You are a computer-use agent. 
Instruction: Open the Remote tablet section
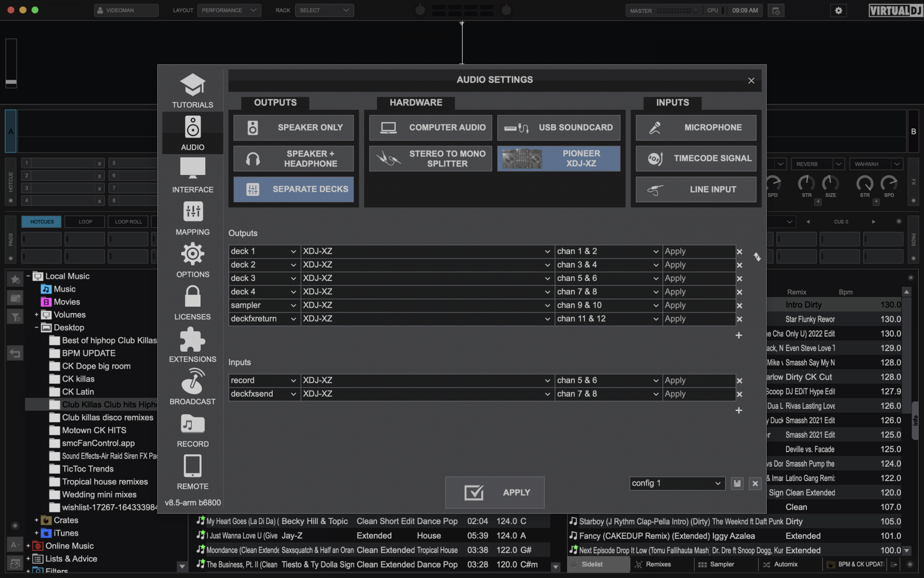click(x=192, y=471)
